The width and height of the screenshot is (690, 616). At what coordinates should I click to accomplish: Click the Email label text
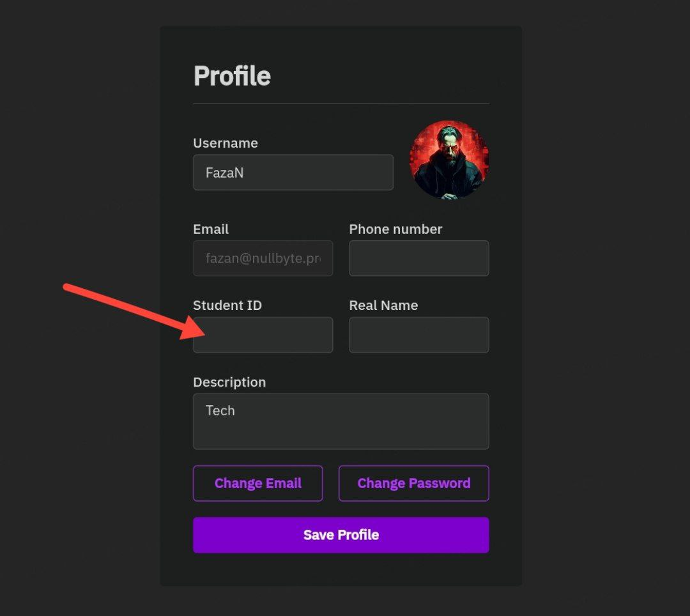(211, 229)
